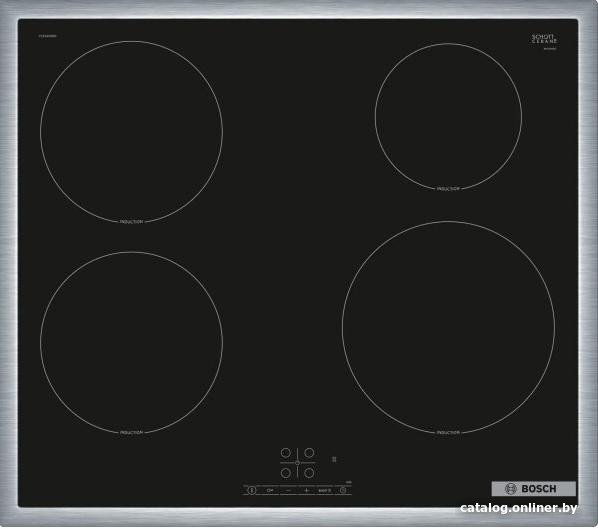This screenshot has height=529, width=598.
Task: Tap the boost function control
Action: coord(325,490)
